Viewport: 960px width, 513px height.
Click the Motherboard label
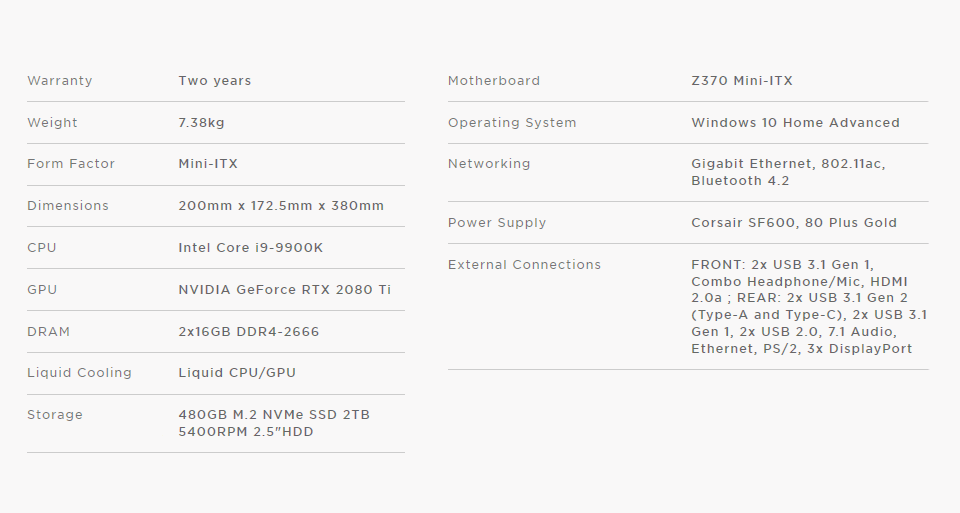(x=493, y=81)
